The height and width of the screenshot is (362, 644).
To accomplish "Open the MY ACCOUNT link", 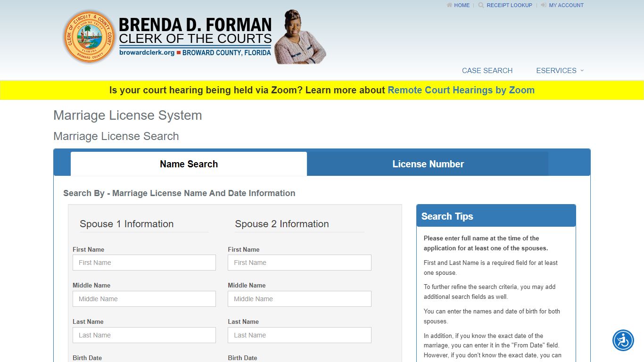I will pos(566,5).
